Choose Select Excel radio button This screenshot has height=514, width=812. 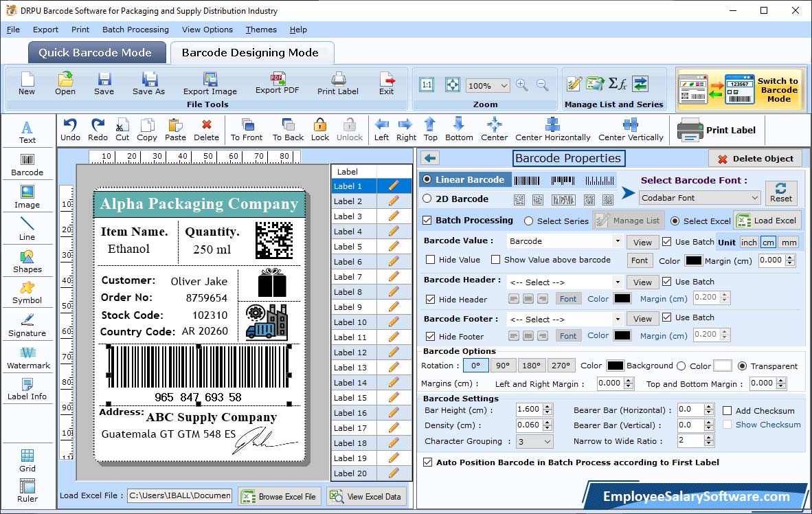tap(675, 221)
